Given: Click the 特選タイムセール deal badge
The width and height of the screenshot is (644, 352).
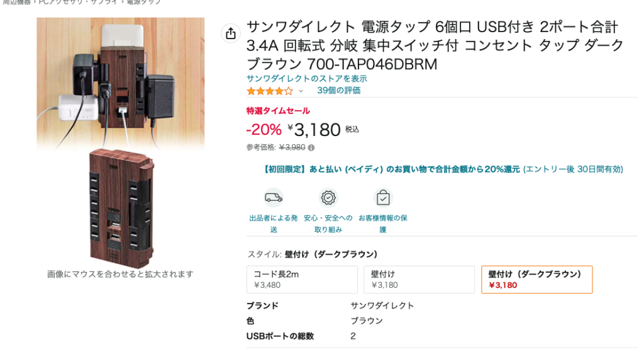Looking at the screenshot, I should 278,111.
